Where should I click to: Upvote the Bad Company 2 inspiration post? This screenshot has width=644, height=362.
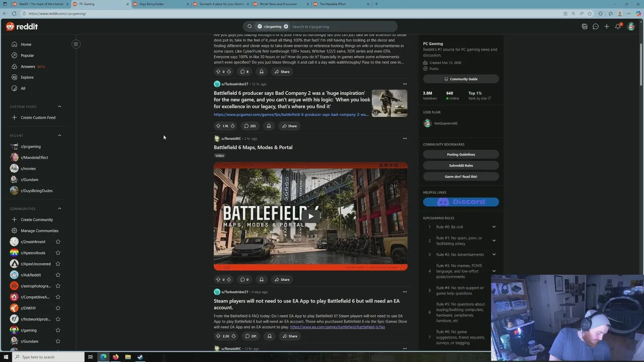(218, 126)
